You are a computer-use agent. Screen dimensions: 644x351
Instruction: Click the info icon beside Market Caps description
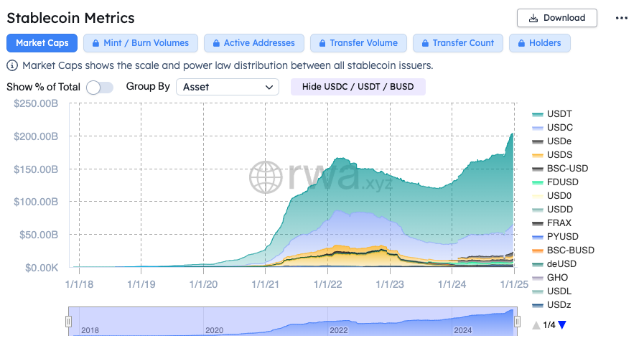pyautogui.click(x=12, y=66)
